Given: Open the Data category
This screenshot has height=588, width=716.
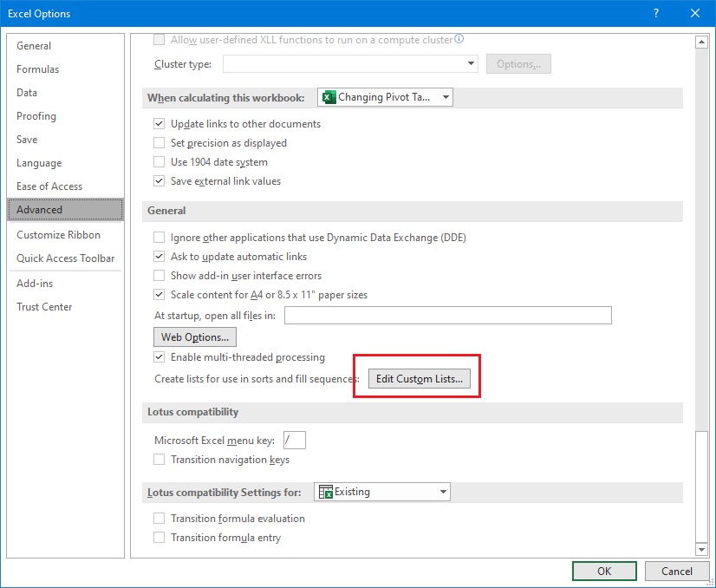Looking at the screenshot, I should tap(66, 93).
